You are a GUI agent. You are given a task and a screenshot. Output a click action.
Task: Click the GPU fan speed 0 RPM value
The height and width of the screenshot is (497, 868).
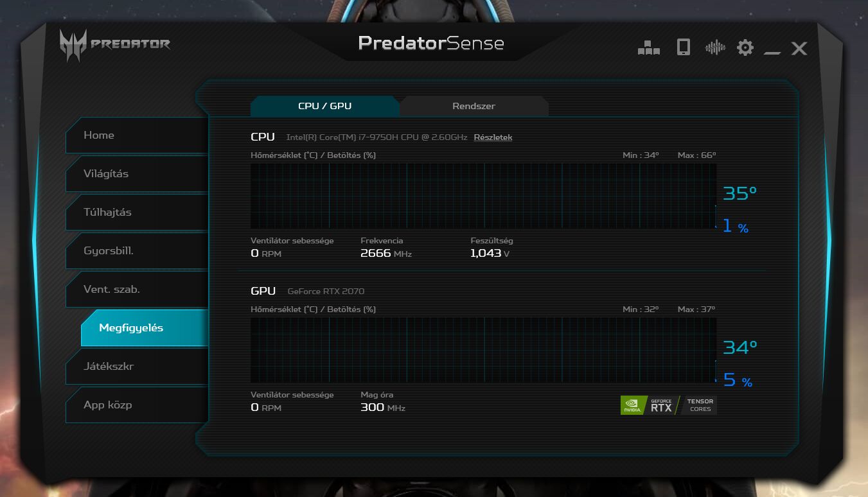266,408
